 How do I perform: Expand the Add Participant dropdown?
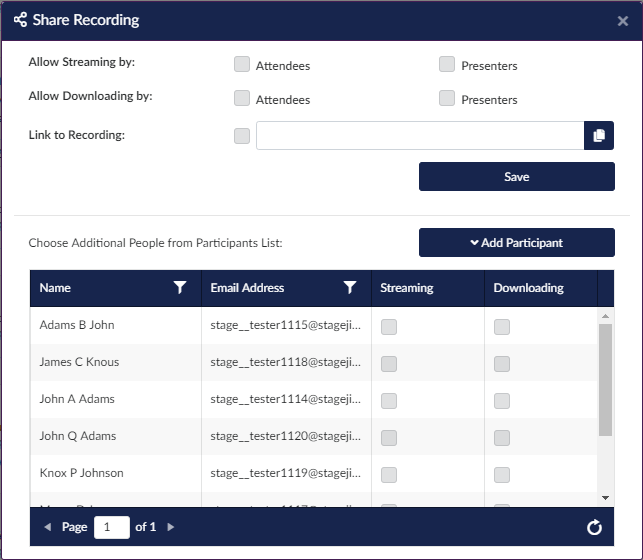(516, 243)
